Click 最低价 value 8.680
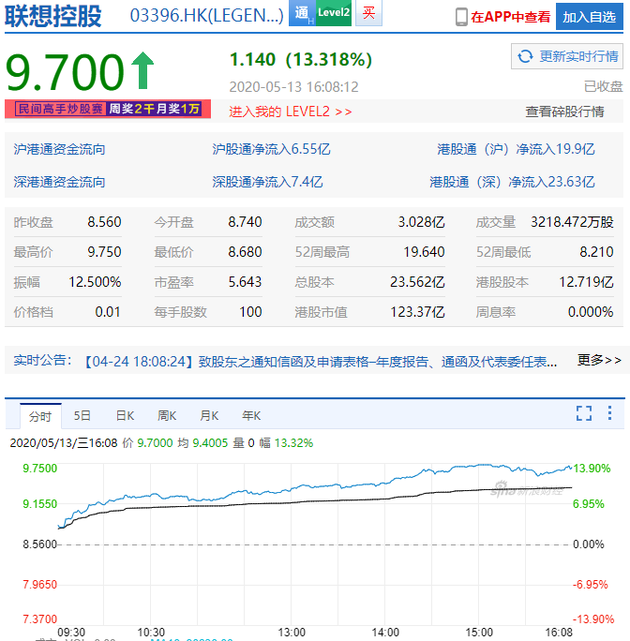Image resolution: width=630 pixels, height=641 pixels. click(x=245, y=252)
